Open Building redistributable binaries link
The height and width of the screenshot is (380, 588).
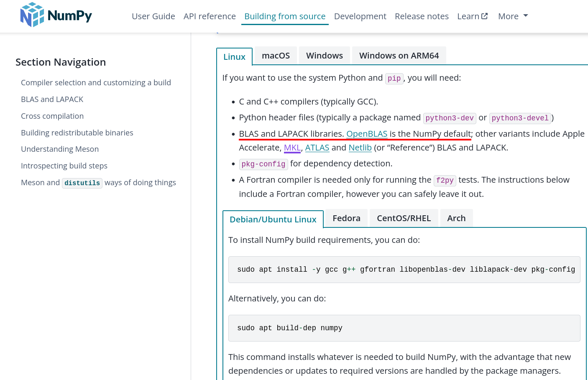[77, 133]
